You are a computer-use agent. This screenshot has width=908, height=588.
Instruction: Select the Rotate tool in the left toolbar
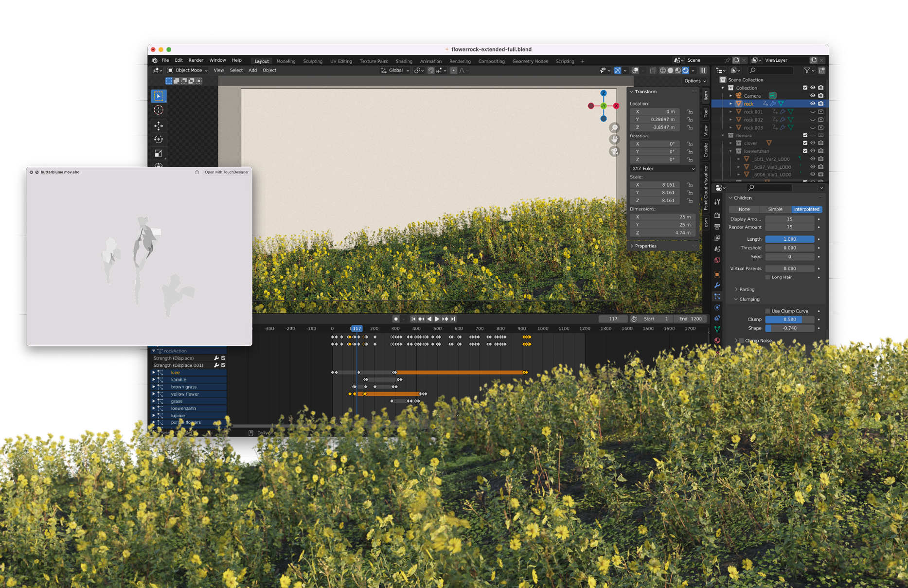(159, 140)
